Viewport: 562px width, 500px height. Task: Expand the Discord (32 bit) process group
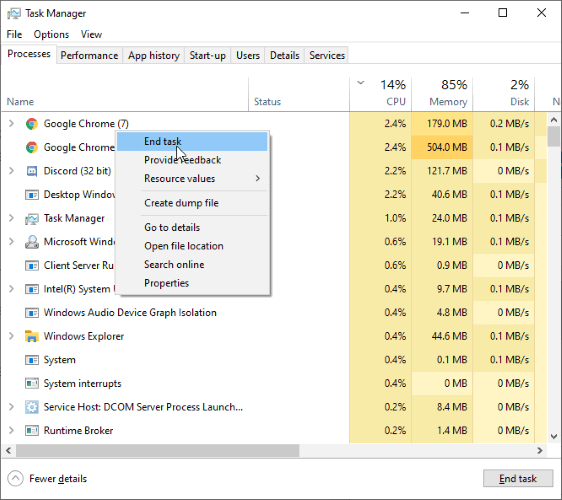click(11, 171)
